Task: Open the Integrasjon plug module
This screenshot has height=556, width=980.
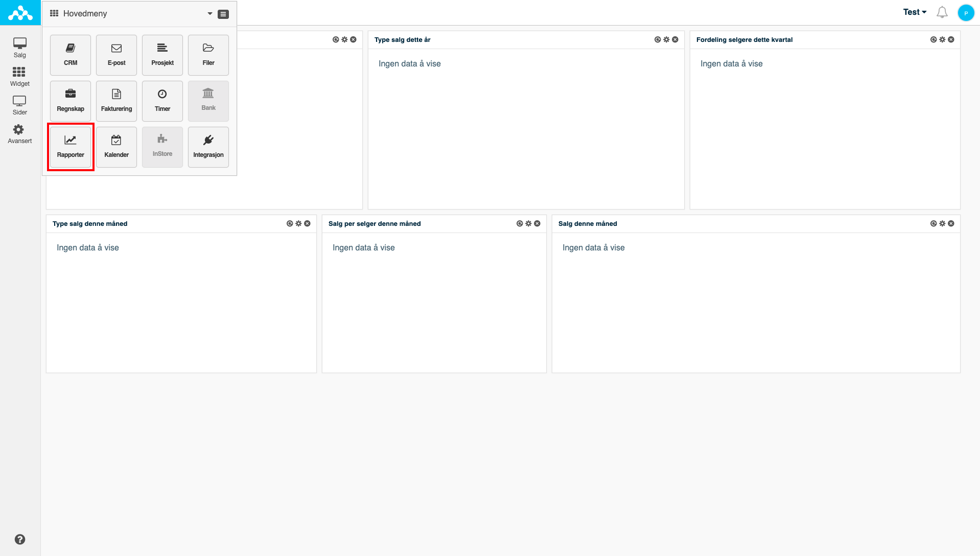Action: point(208,147)
